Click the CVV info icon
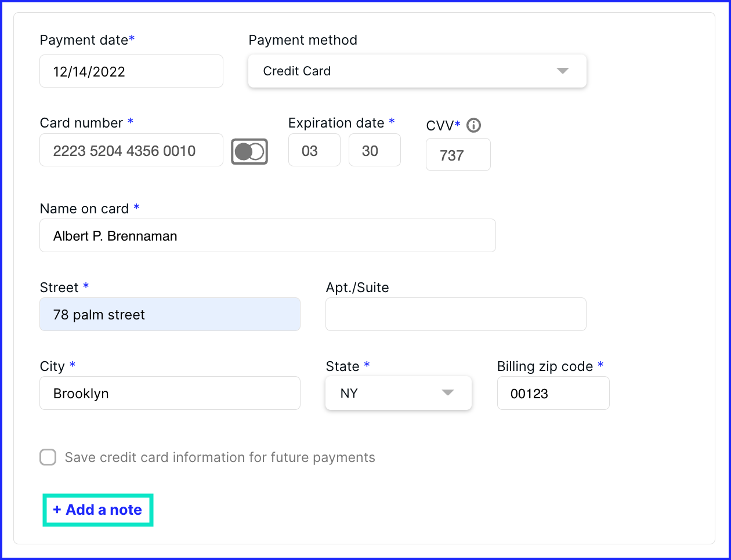 (x=473, y=125)
